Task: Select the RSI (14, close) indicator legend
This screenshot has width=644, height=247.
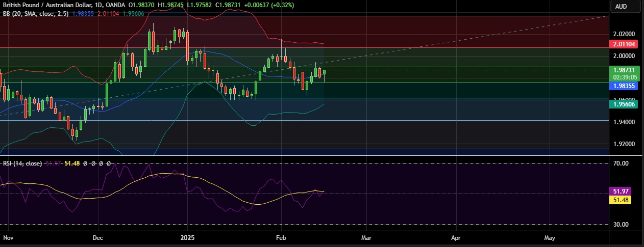Action: pos(21,163)
